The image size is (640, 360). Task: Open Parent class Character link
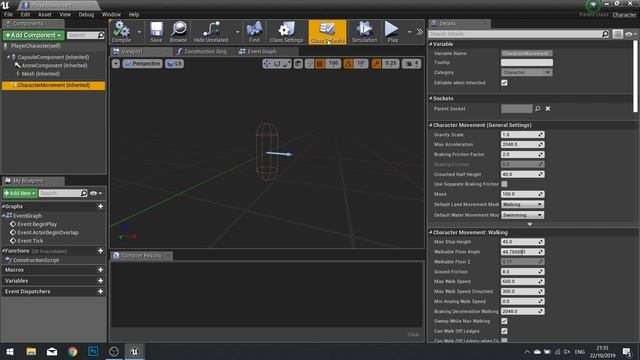(x=624, y=15)
